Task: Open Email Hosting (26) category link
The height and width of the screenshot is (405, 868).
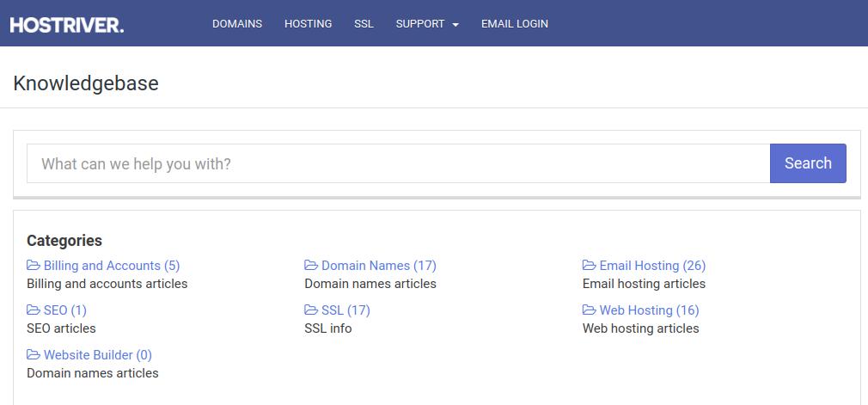Action: point(652,266)
